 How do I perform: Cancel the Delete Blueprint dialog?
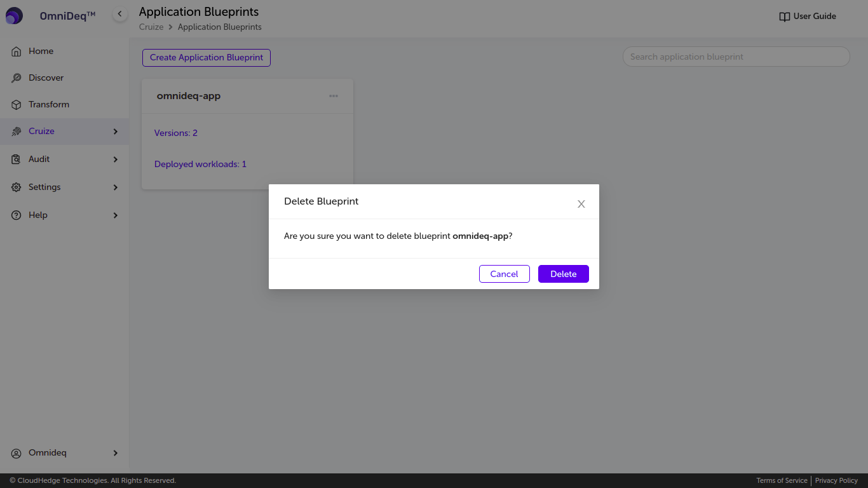point(505,274)
